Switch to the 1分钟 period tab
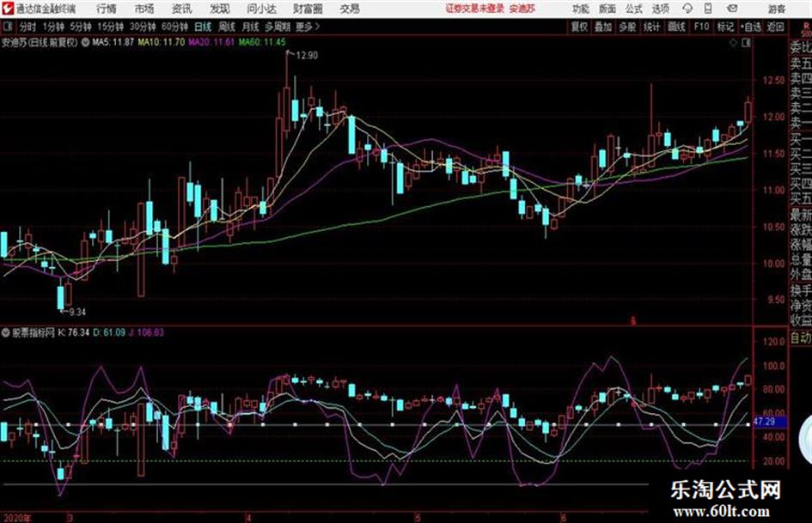This screenshot has width=812, height=523. coord(52,27)
